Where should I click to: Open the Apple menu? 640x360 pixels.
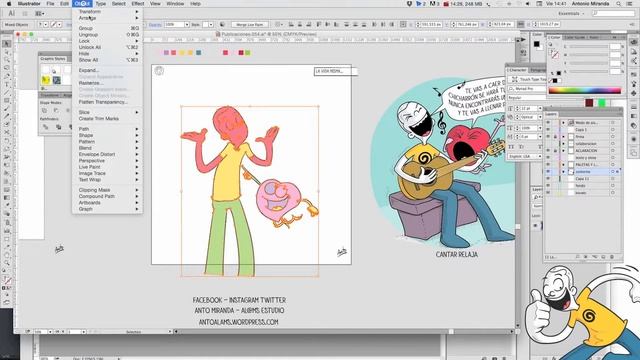coord(9,4)
